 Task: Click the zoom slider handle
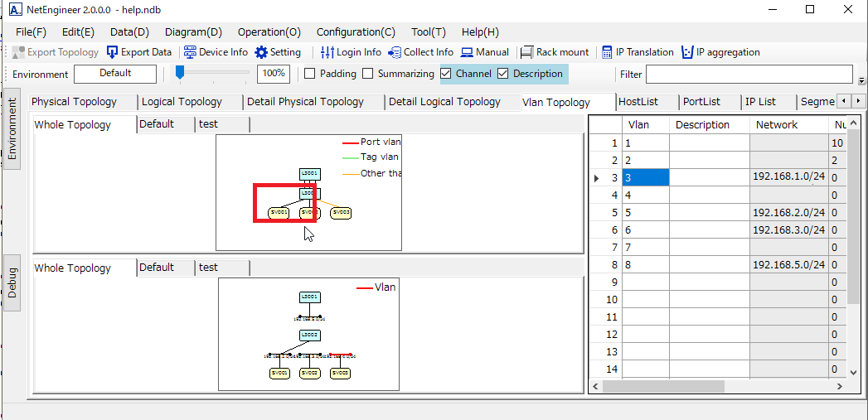tap(179, 74)
